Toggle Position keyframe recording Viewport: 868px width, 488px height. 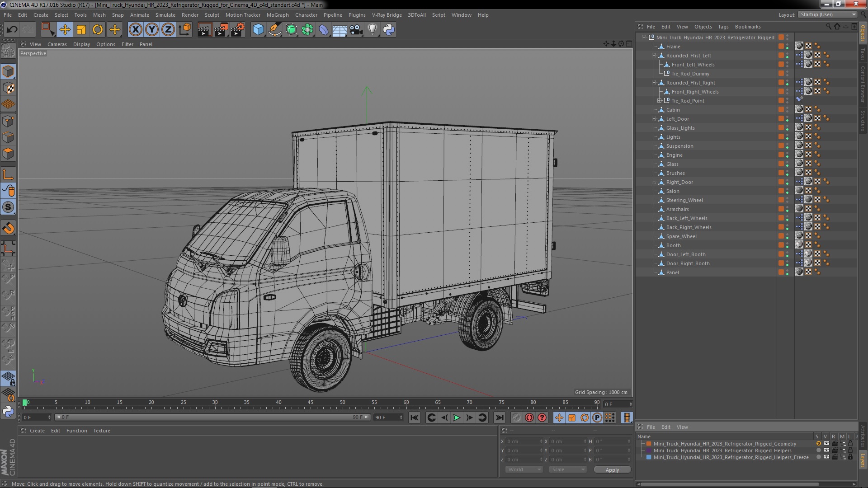(559, 418)
